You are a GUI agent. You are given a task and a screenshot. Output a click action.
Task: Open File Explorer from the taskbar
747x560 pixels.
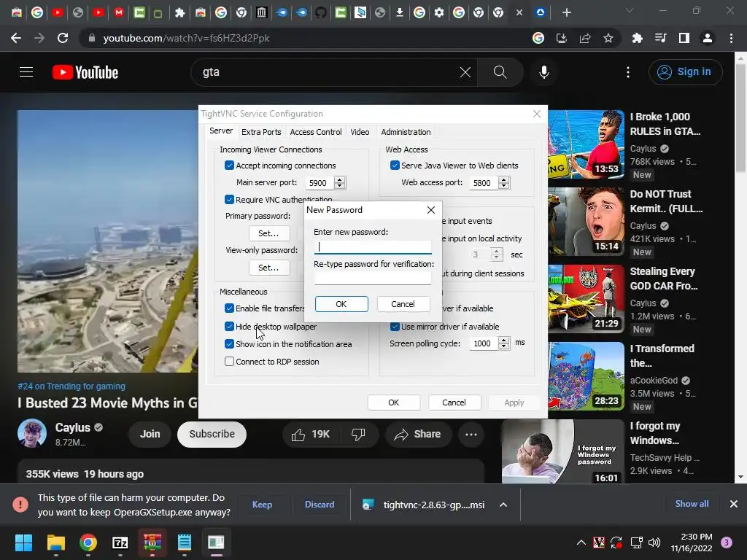pos(55,542)
